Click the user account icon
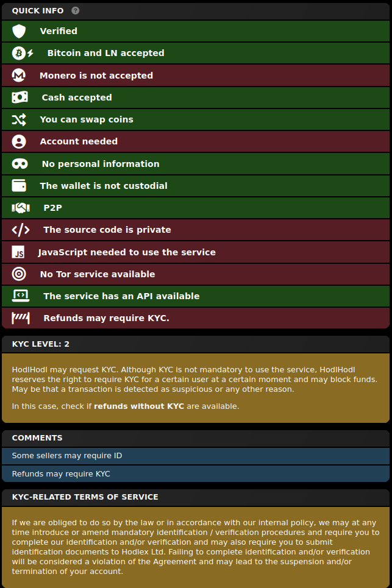Viewport: 392px width, 588px height. point(19,141)
